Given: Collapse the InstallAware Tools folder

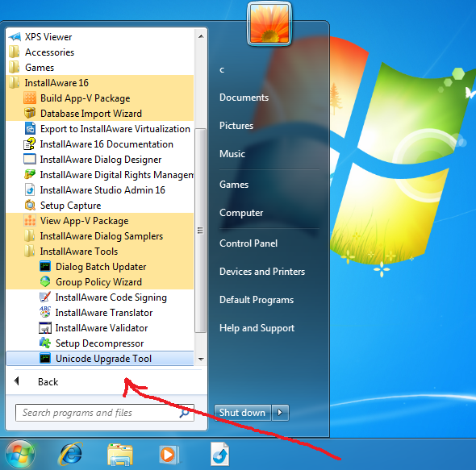Looking at the screenshot, I should point(99,252).
